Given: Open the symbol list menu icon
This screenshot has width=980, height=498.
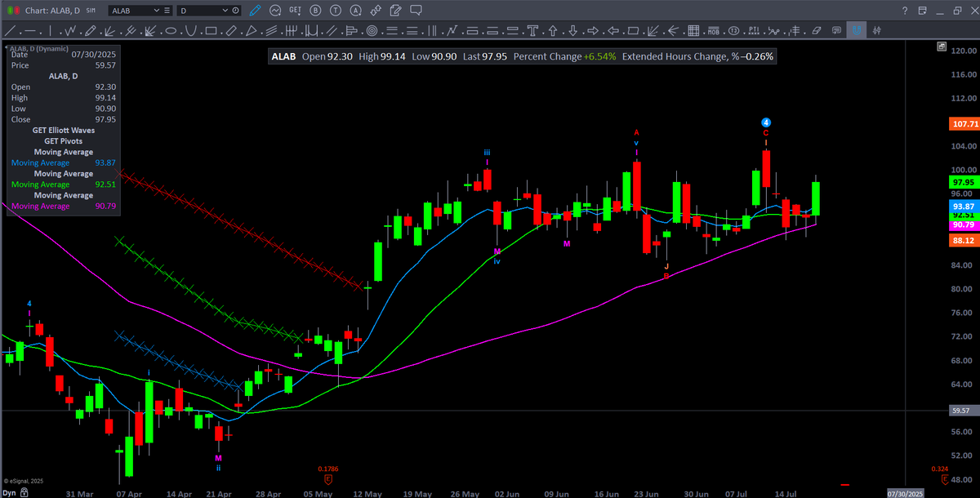Looking at the screenshot, I should pos(167,11).
